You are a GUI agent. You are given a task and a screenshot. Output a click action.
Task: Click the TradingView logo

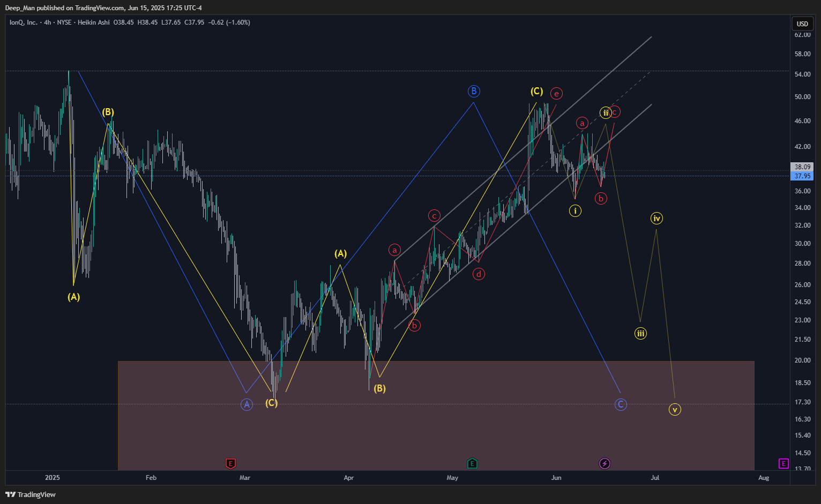(31, 494)
